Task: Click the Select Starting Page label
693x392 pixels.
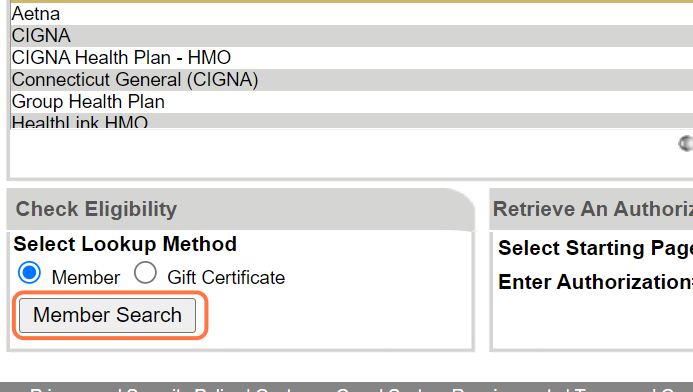Action: [595, 248]
